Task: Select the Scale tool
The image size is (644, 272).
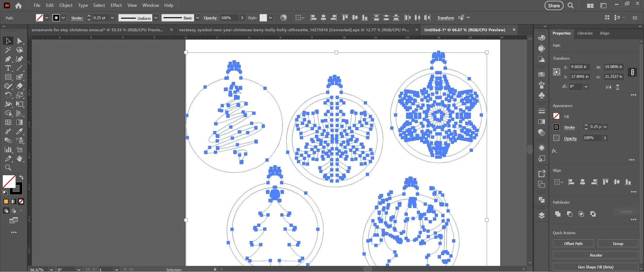Action: [x=20, y=95]
